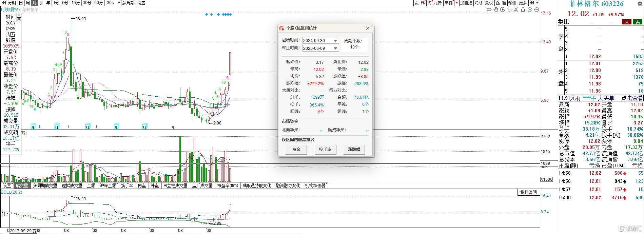Open the 事件 events dropdown
The width and height of the screenshot is (644, 234).
457,3
